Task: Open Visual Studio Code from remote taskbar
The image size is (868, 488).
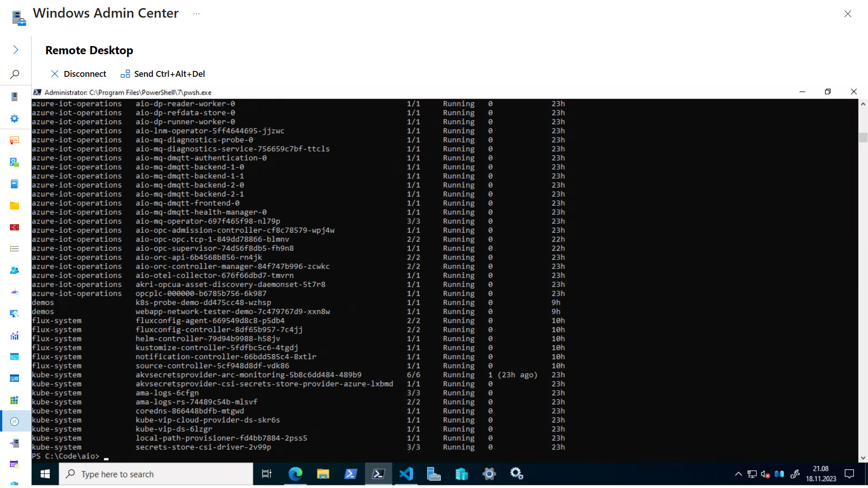Action: pyautogui.click(x=406, y=474)
